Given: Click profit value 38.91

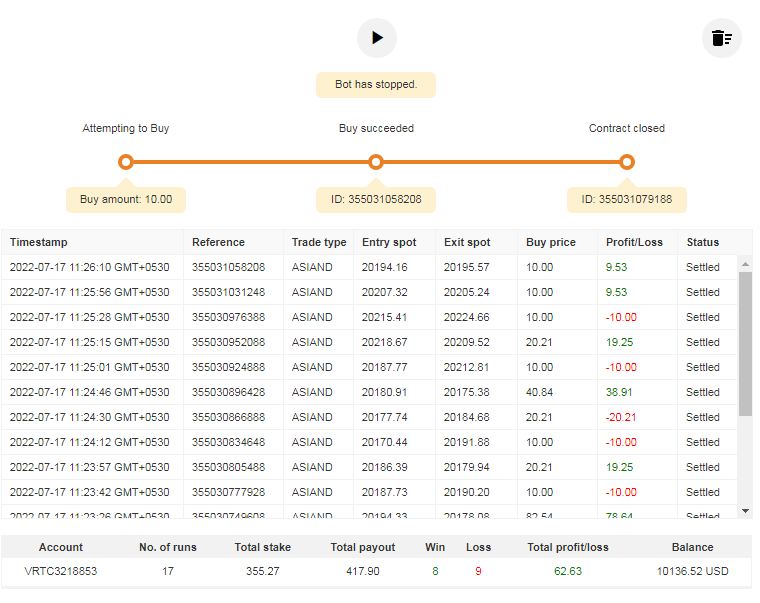Looking at the screenshot, I should pos(619,392).
